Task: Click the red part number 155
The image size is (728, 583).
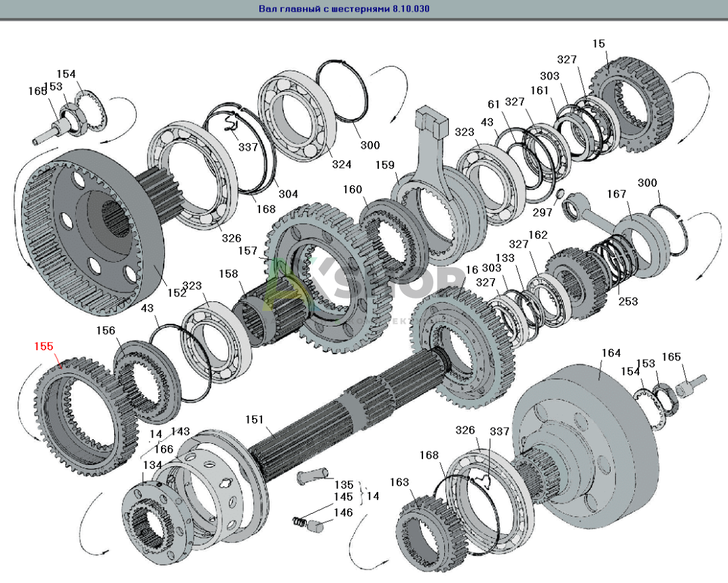Action: click(x=44, y=346)
